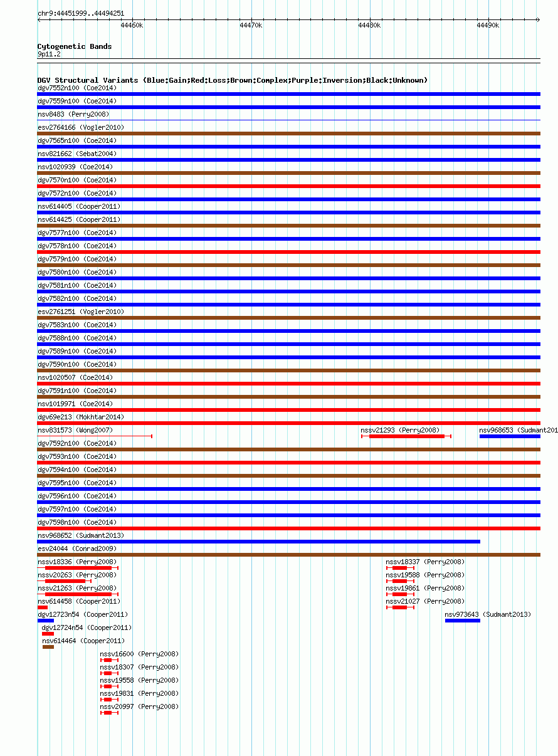The width and height of the screenshot is (558, 756).
Task: Open the nsv1020507 (Coe2014) label
Action: (75, 377)
